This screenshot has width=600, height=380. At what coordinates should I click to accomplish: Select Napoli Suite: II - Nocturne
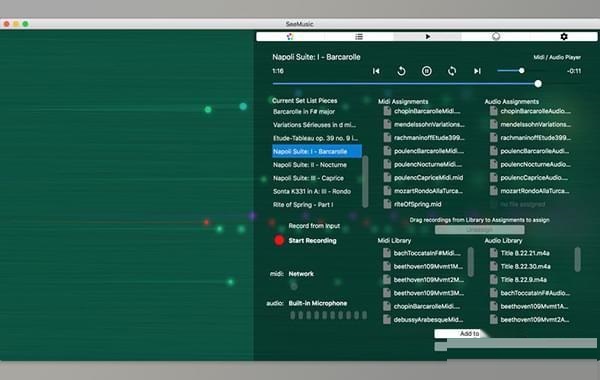pos(310,165)
